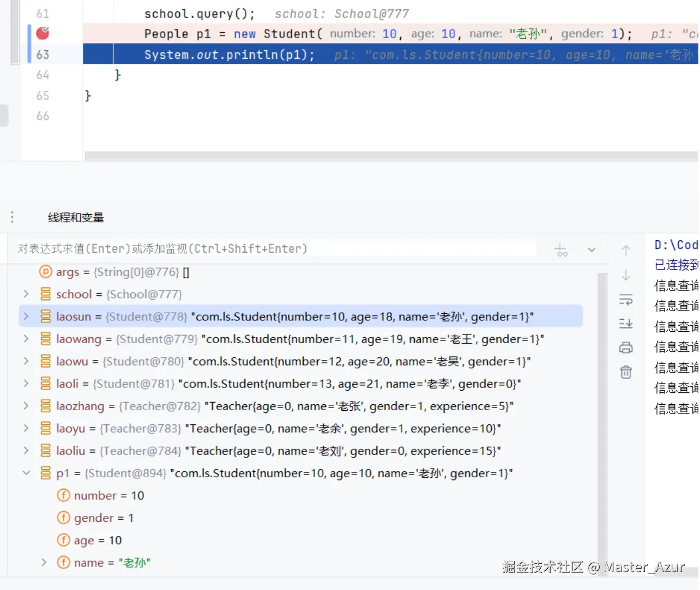Click line number 66 in gutter
This screenshot has height=590, width=700.
point(43,115)
